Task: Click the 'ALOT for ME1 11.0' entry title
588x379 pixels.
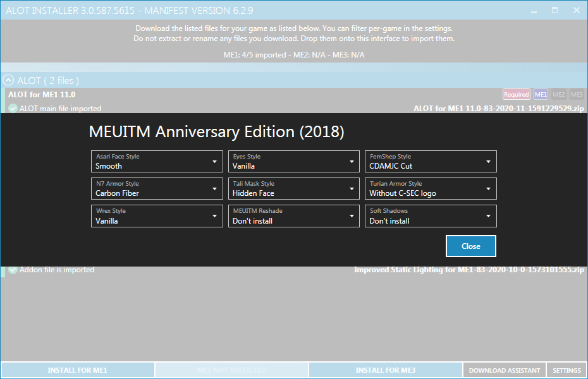Action: [42, 94]
